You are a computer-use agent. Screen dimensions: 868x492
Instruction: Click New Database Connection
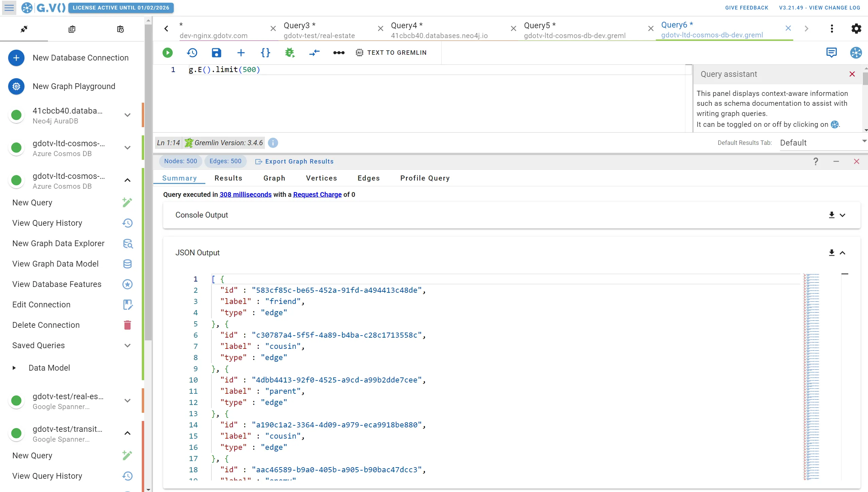tap(71, 58)
